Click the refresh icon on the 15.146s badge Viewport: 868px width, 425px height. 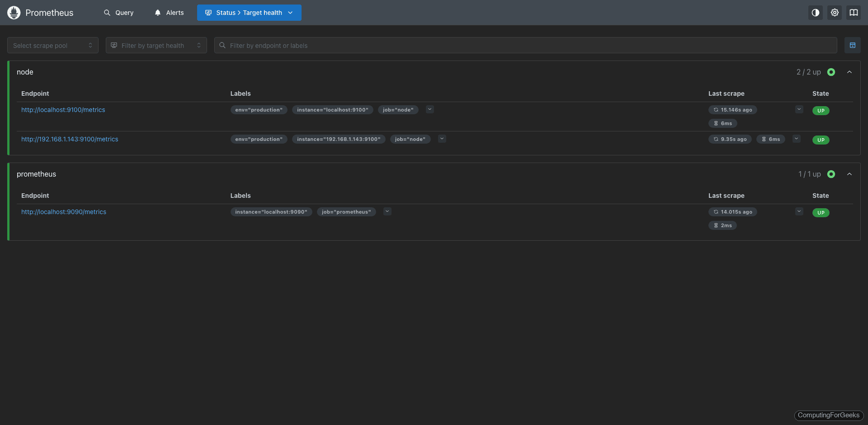(x=715, y=109)
